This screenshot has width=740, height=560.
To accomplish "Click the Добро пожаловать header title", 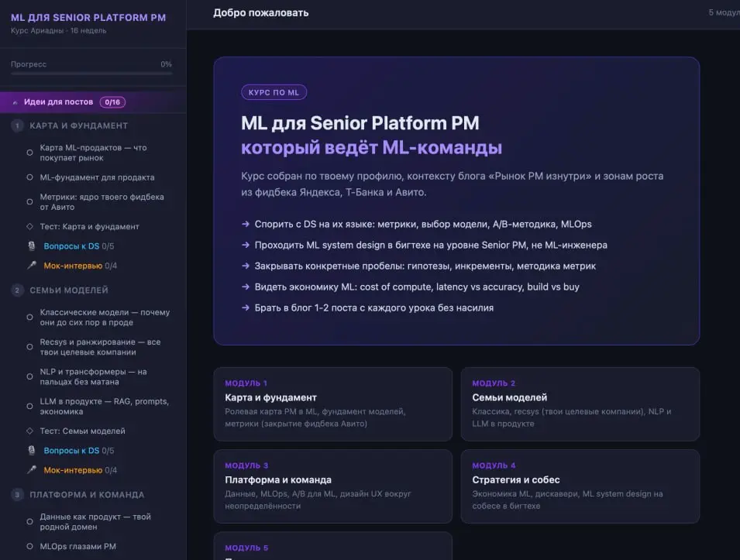I will pyautogui.click(x=261, y=12).
